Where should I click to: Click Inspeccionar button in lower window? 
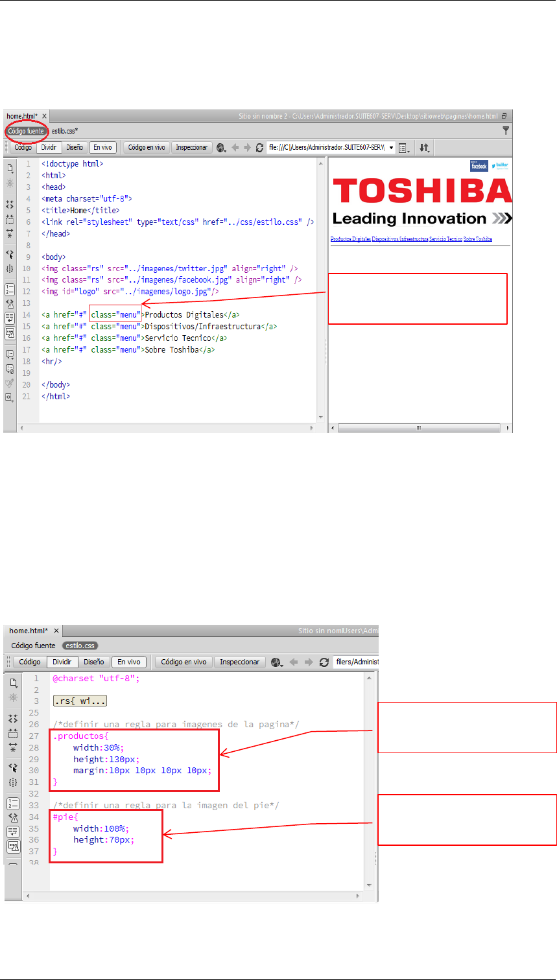239,662
